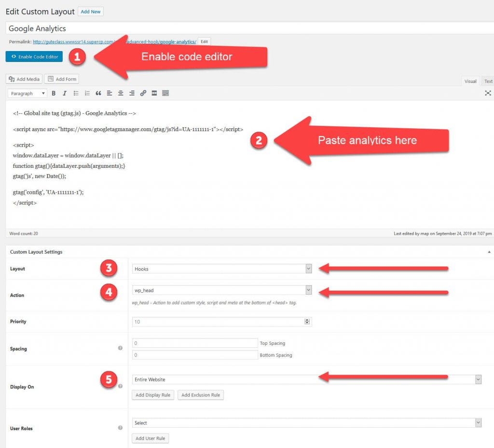Open distraction-free writing mode
Image resolution: width=494 pixels, height=448 pixels.
(488, 93)
